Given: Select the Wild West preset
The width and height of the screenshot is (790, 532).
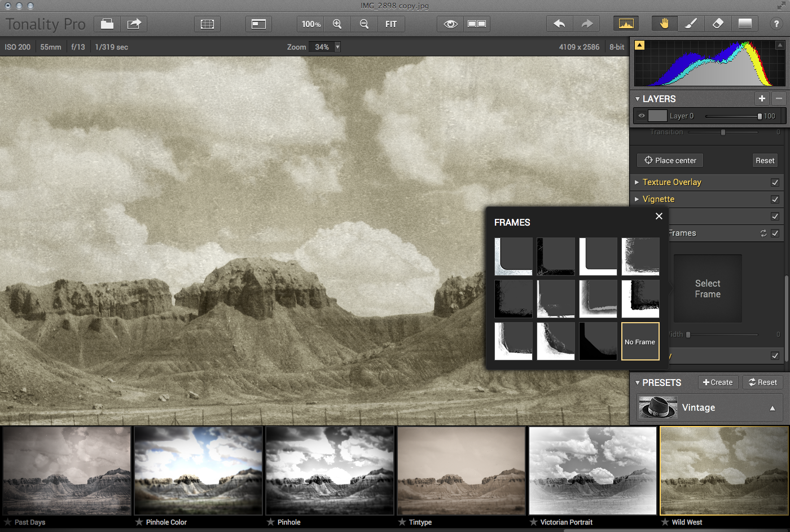Looking at the screenshot, I should 725,471.
